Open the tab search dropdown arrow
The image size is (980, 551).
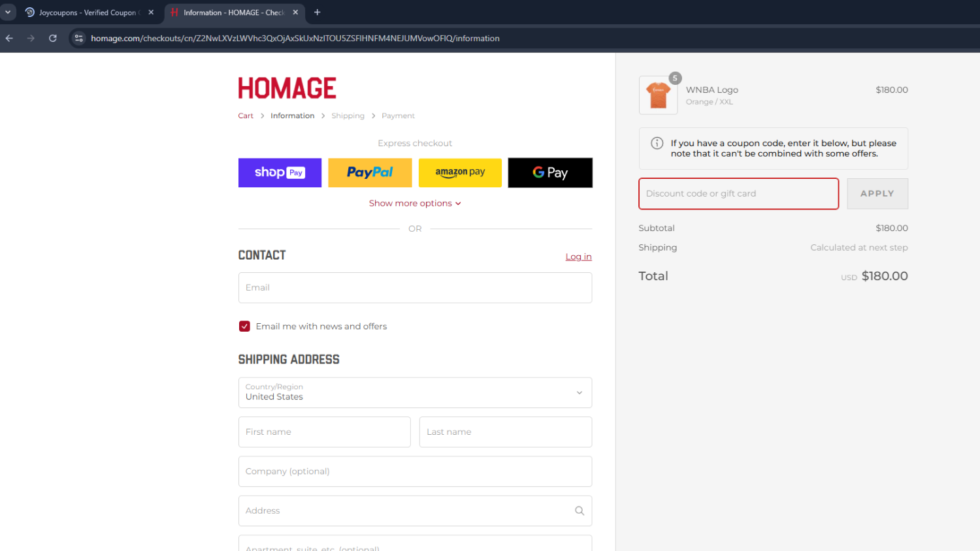[x=8, y=12]
